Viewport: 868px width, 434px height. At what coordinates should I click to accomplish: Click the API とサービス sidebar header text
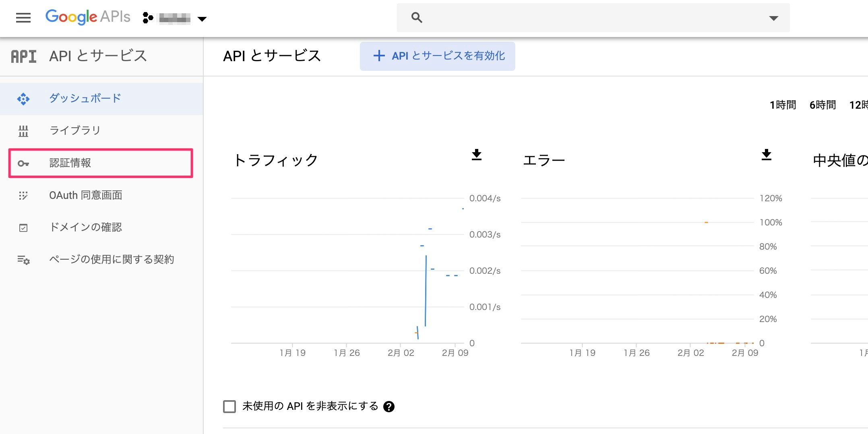coord(98,56)
